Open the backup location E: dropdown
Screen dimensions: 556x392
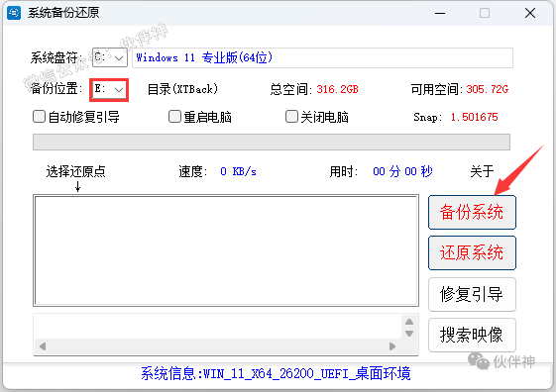[109, 90]
